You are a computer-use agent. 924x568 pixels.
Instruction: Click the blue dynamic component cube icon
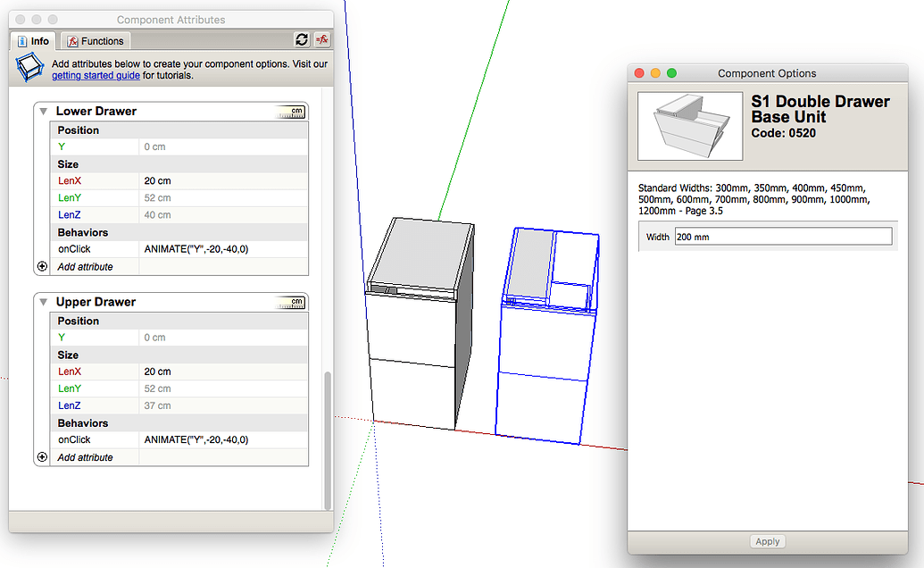29,66
